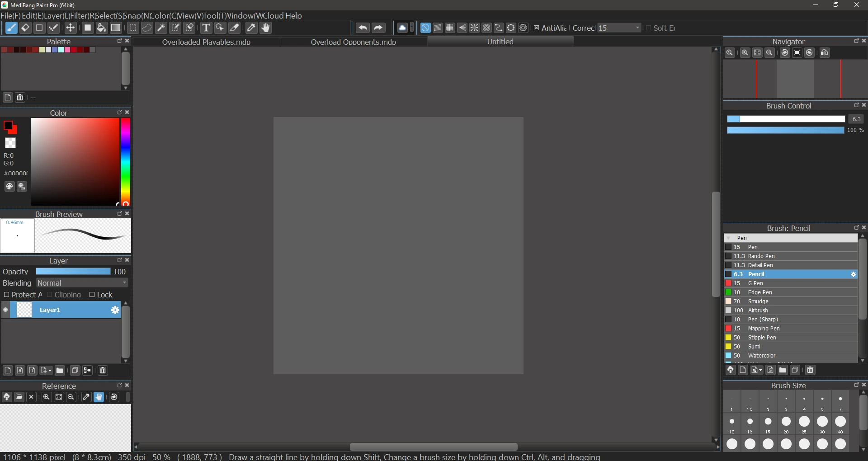Select the Magic Wand tool
Image resolution: width=868 pixels, height=461 pixels.
click(x=160, y=28)
